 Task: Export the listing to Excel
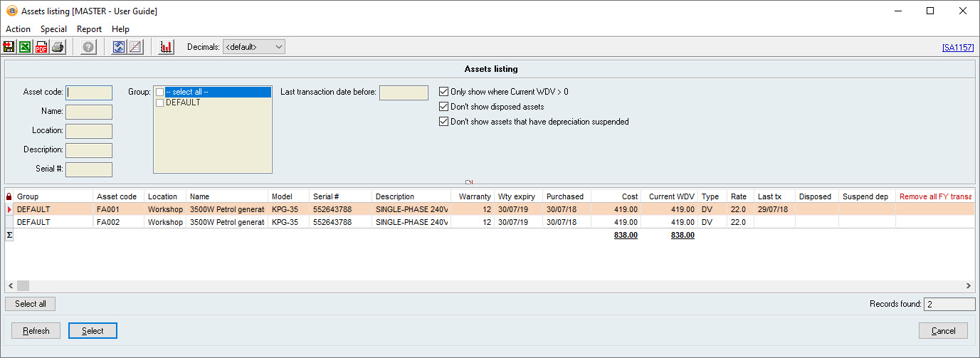tap(25, 47)
